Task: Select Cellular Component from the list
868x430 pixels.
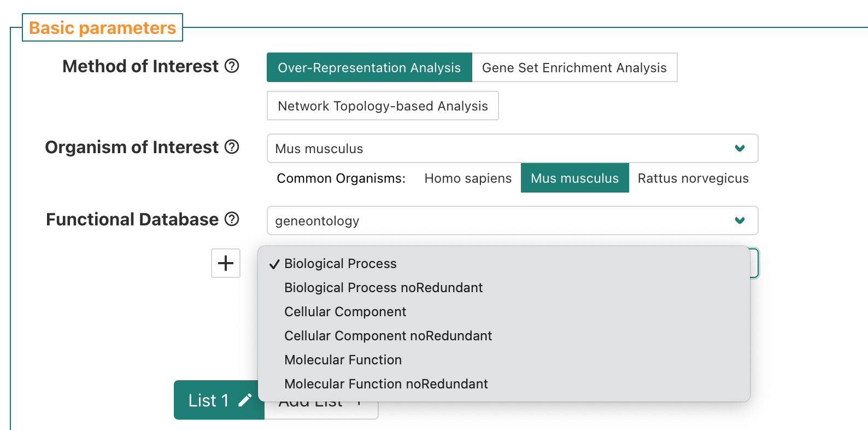Action: coord(345,312)
